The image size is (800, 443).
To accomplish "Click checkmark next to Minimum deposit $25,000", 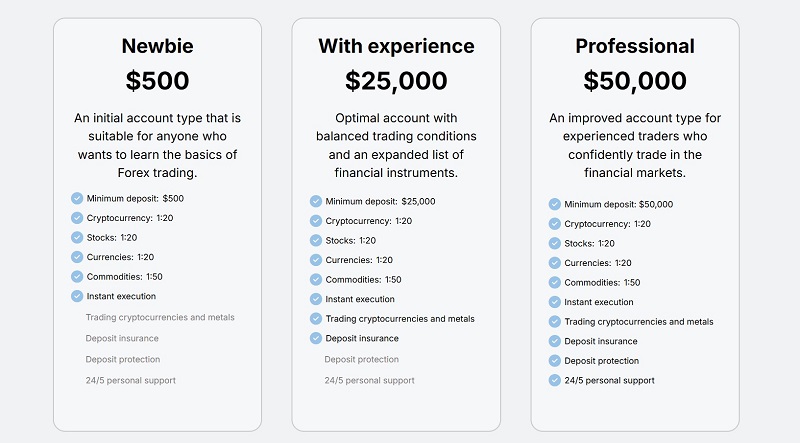I will coord(316,201).
